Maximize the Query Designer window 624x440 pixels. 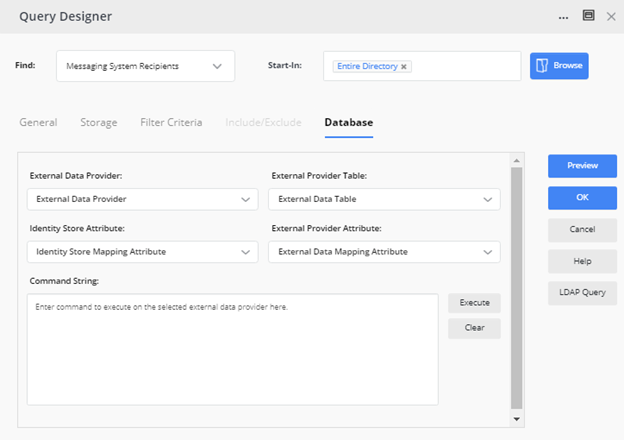tap(589, 16)
